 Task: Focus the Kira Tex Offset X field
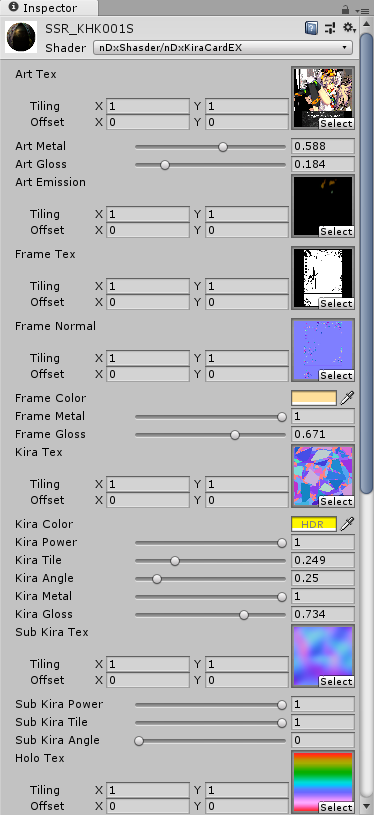point(148,501)
